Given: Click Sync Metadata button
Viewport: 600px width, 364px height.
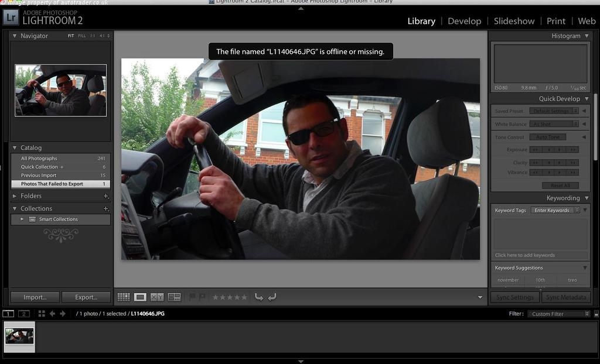Looking at the screenshot, I should point(566,297).
